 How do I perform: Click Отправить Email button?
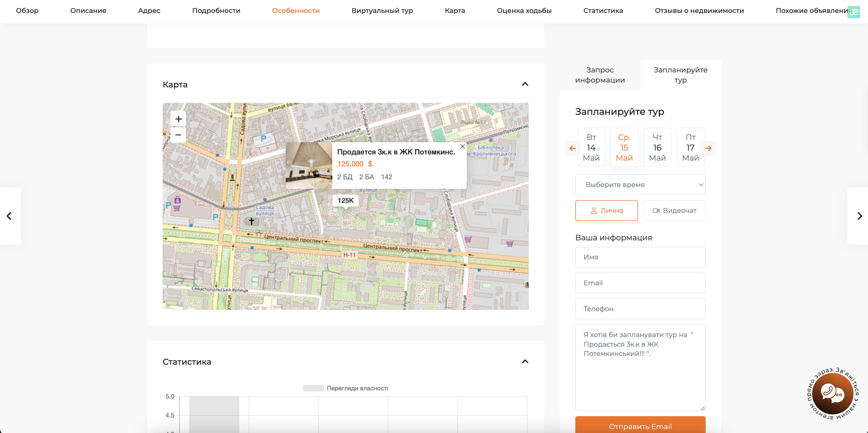(x=640, y=426)
